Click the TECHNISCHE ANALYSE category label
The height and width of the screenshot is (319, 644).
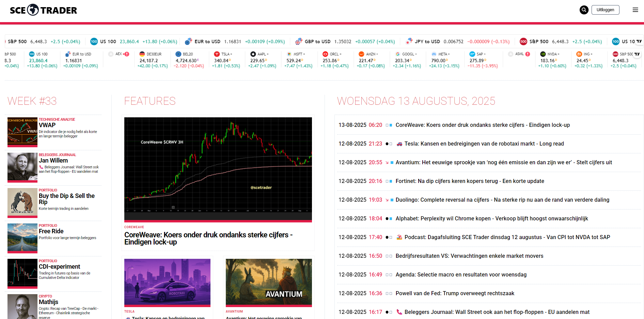click(57, 119)
